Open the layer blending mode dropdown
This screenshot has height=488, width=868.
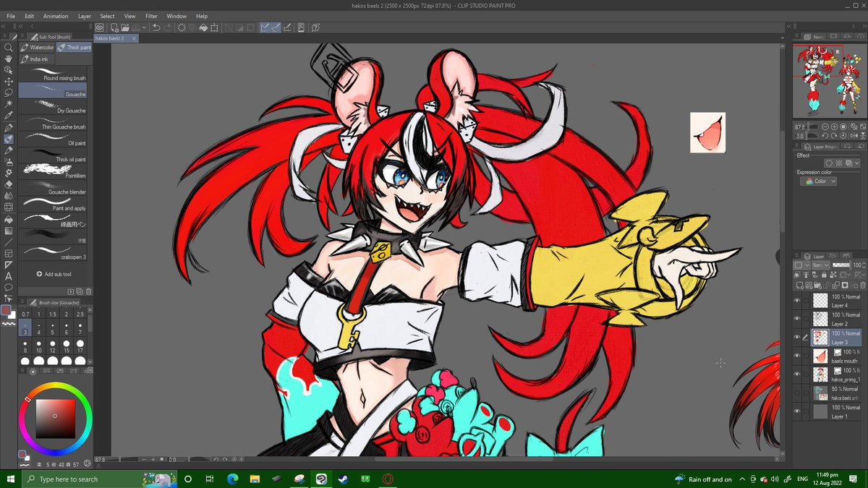820,265
